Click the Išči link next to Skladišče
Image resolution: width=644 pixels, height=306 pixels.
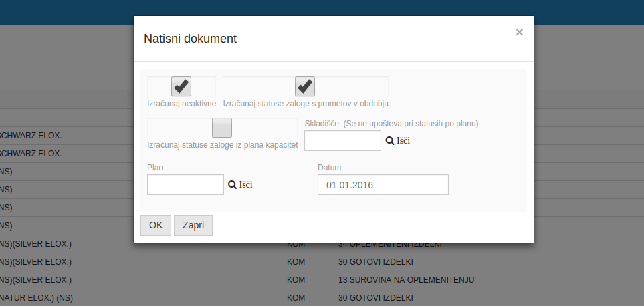click(x=403, y=141)
